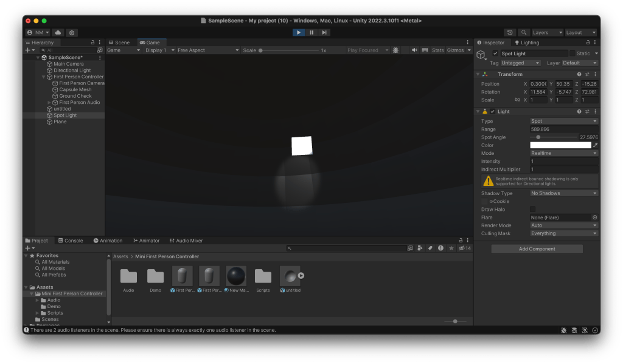This screenshot has height=364, width=623.
Task: Click the white Color swatch
Action: click(x=560, y=145)
